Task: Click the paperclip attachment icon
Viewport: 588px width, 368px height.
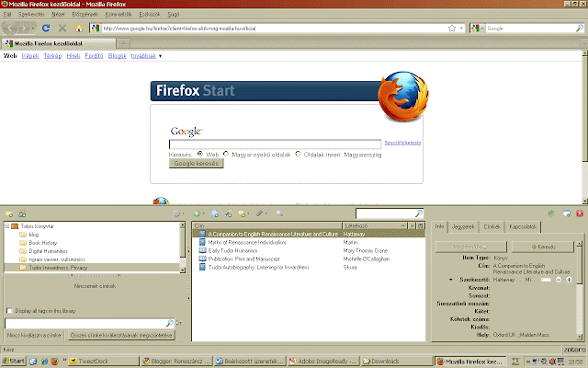Action: (259, 213)
